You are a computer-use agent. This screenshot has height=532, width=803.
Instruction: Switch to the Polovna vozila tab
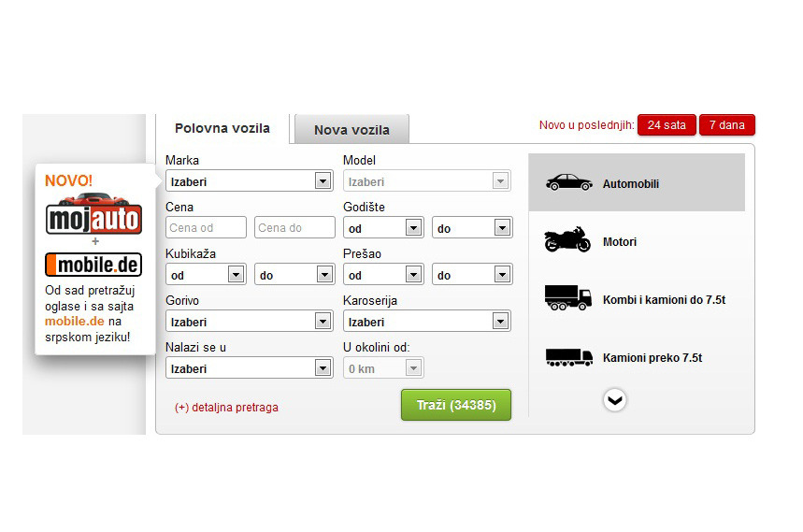222,129
